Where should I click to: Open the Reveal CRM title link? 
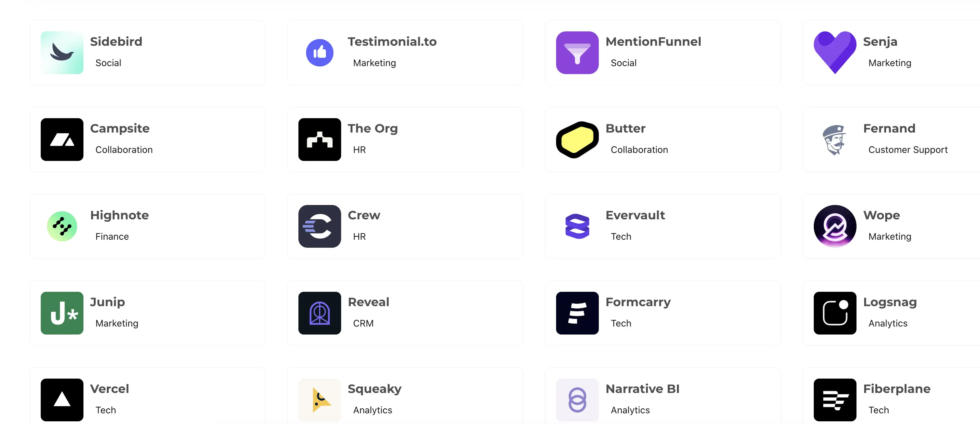[x=368, y=302]
